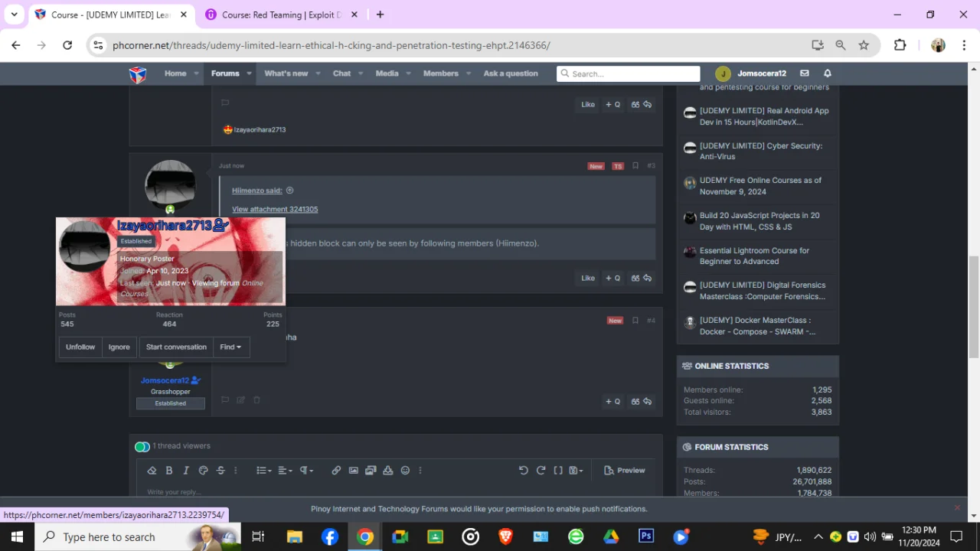980x551 pixels.
Task: Redo edit in reply editor
Action: click(x=541, y=471)
